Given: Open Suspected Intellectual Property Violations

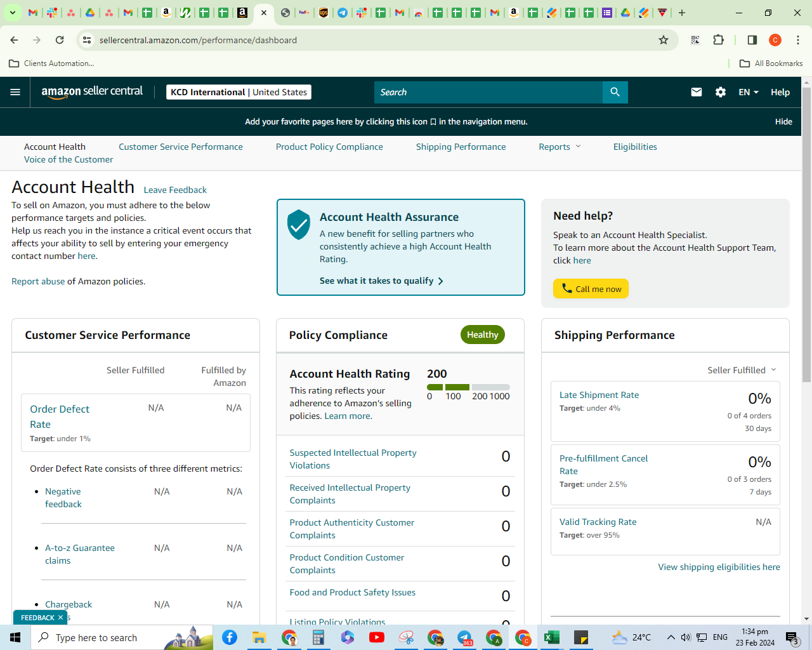Looking at the screenshot, I should point(353,459).
